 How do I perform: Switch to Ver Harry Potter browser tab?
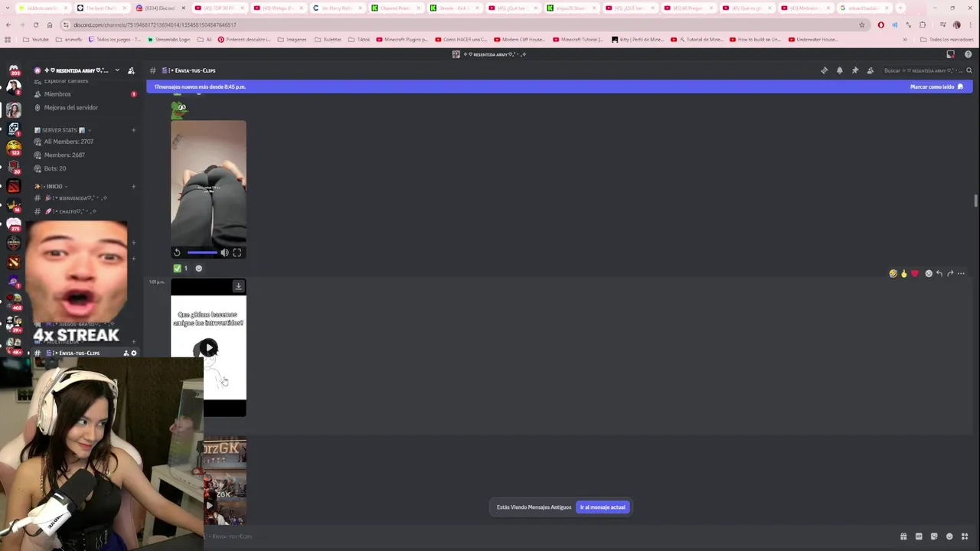[x=337, y=8]
